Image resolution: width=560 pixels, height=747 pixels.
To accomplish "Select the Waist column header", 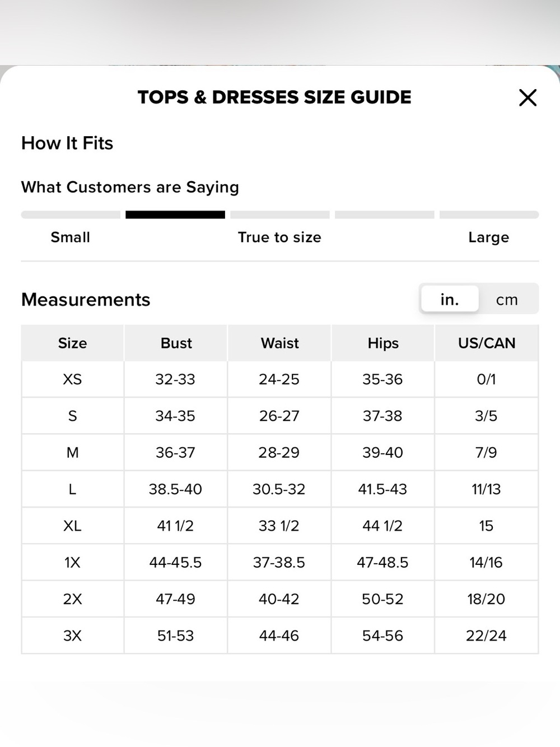I will 279,343.
